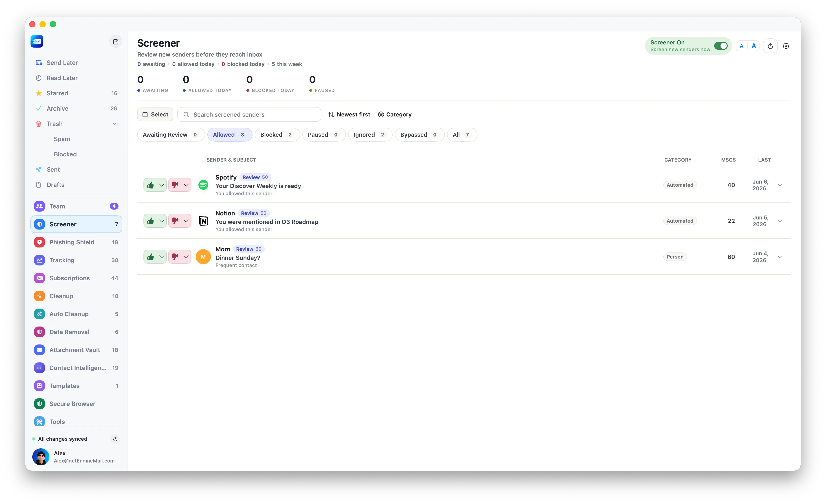826x504 pixels.
Task: Click the EngineMail app logo
Action: 37,42
